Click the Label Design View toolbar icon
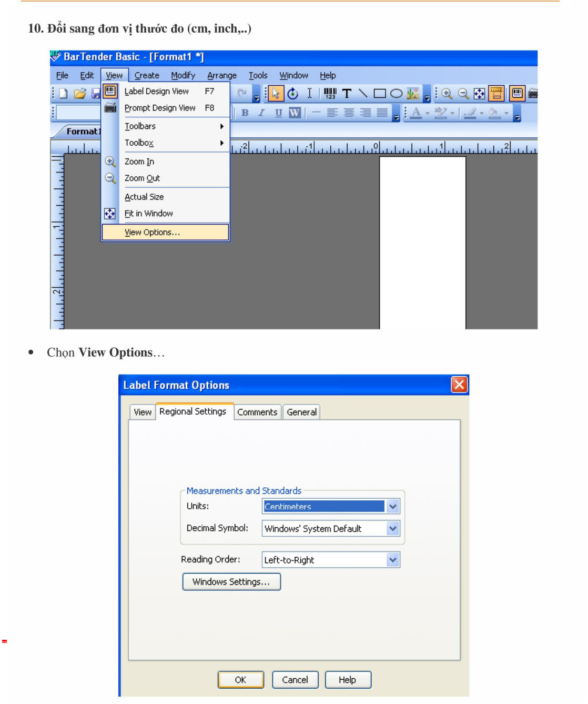Image resolution: width=588 pixels, height=704 pixels. pyautogui.click(x=517, y=94)
